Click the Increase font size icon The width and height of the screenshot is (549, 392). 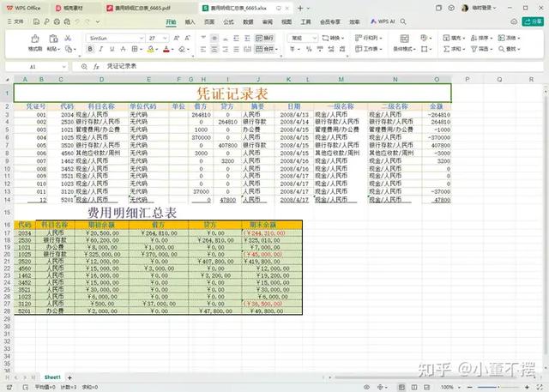click(177, 38)
